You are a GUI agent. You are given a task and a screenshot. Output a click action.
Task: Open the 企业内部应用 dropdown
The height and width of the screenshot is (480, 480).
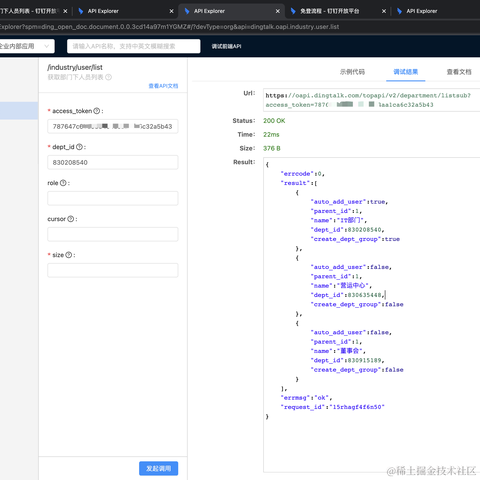pyautogui.click(x=26, y=46)
